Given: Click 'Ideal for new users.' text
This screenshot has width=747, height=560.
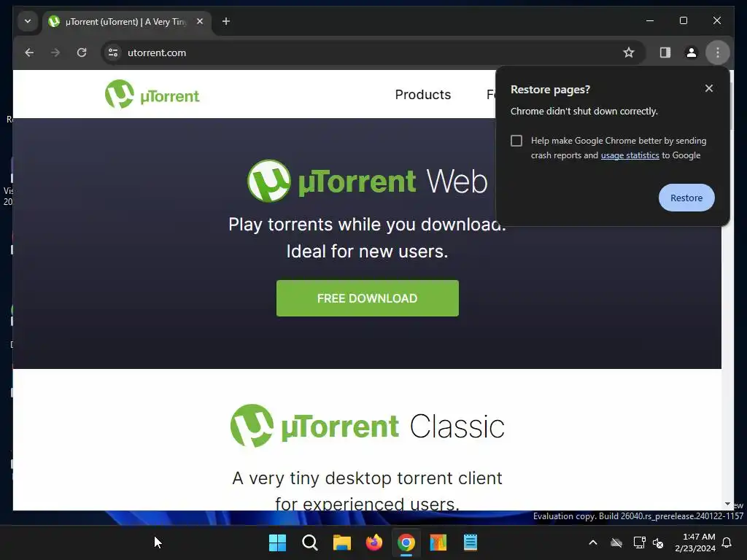Looking at the screenshot, I should point(368,251).
